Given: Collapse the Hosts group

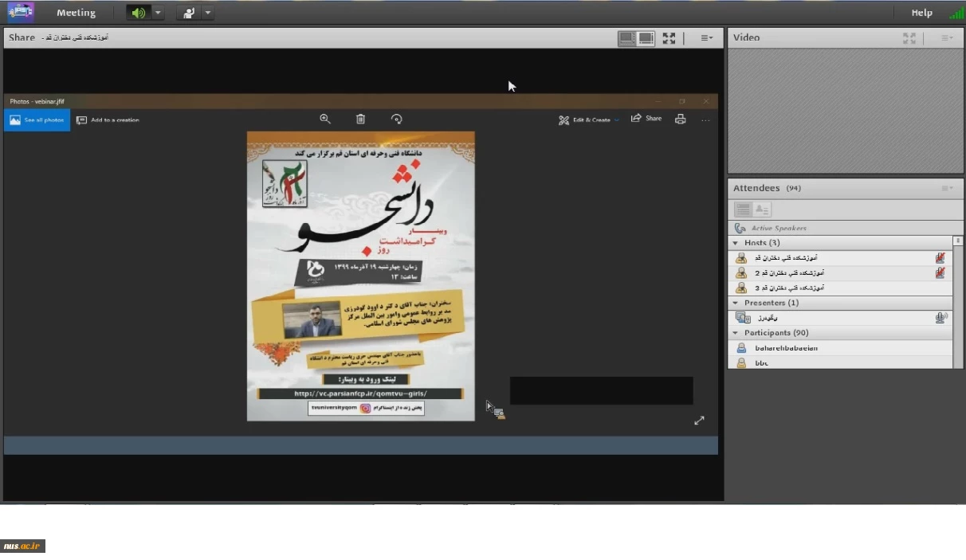Looking at the screenshot, I should click(x=736, y=243).
